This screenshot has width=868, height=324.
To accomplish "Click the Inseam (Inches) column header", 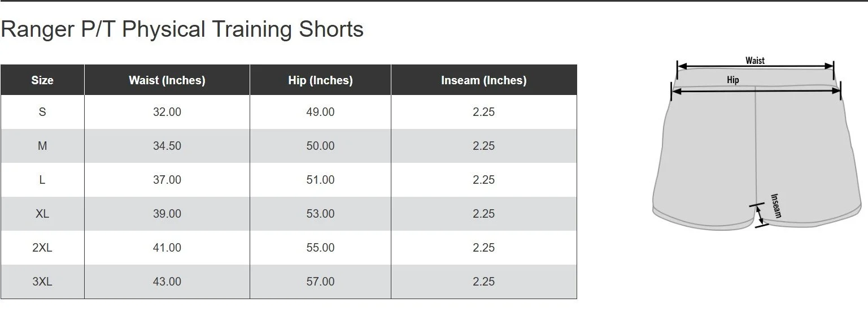I will pos(484,80).
